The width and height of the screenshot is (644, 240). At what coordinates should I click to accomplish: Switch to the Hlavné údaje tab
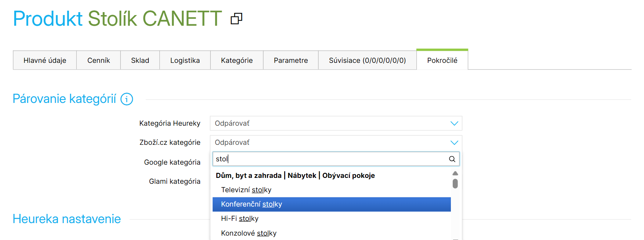[x=44, y=60]
